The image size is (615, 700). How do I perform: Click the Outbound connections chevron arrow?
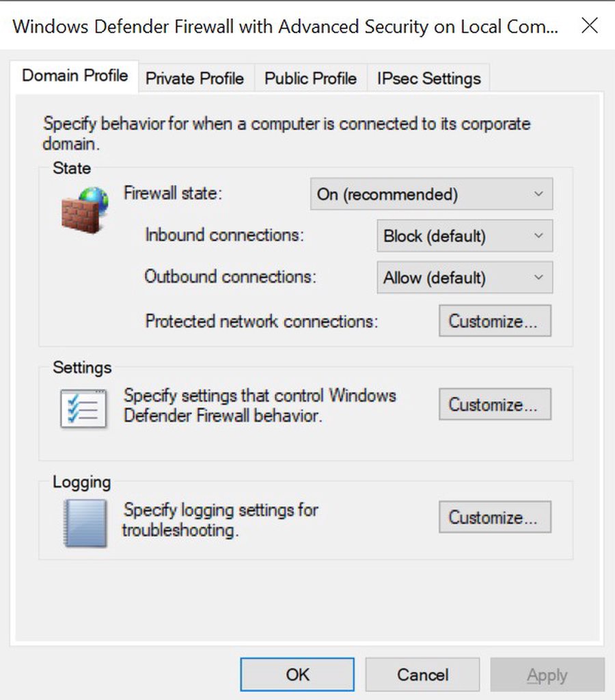[538, 278]
